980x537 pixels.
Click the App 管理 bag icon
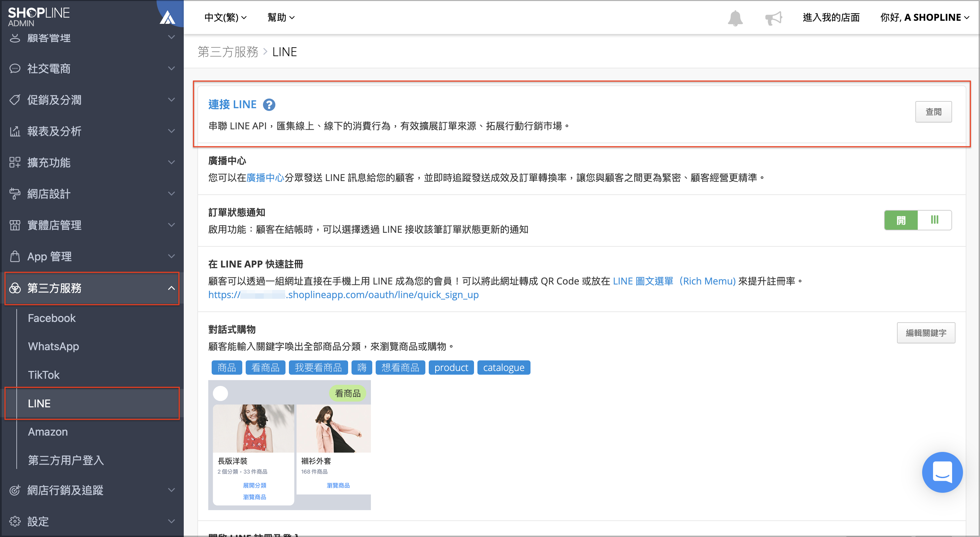(15, 256)
